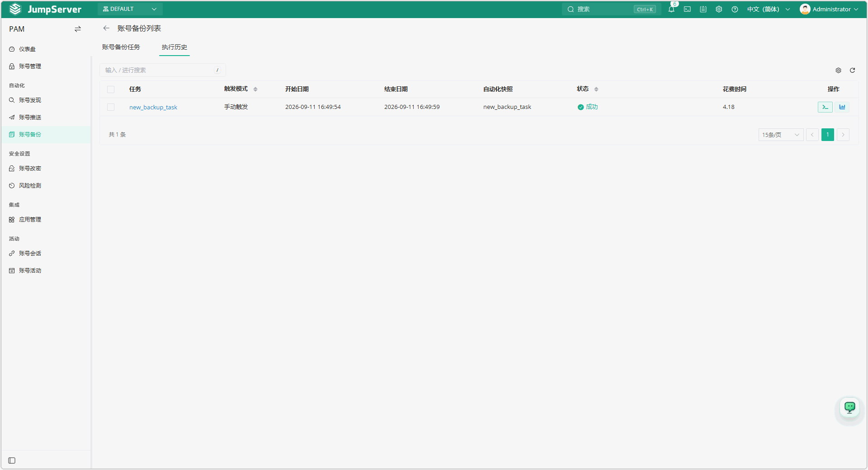The image size is (868, 470).
Task: Switch to the 账号备份任务 tab
Action: click(x=121, y=47)
